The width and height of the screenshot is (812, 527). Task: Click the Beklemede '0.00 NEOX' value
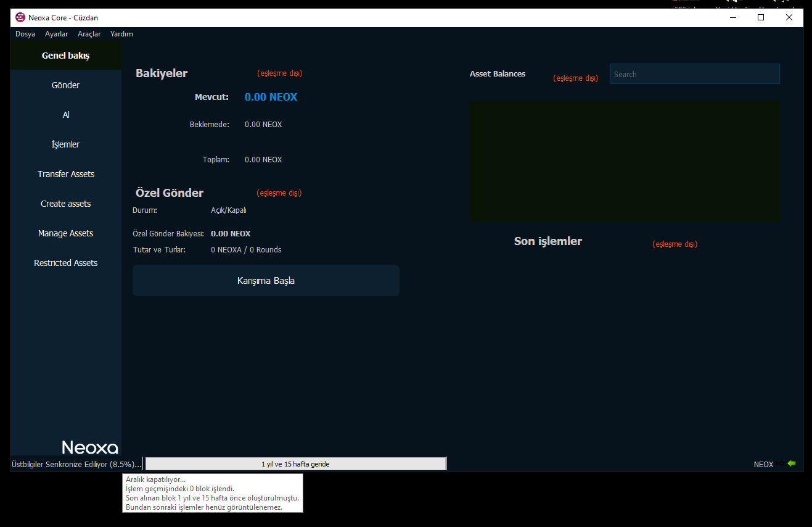(263, 125)
